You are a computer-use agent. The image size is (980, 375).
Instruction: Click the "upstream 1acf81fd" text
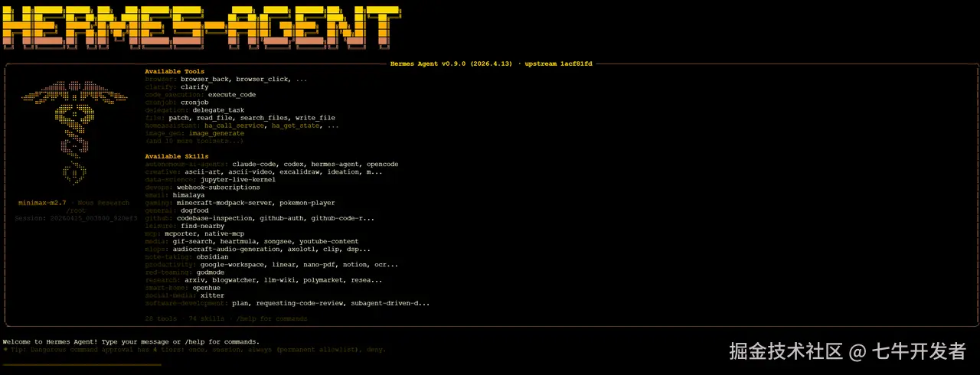tap(559, 64)
